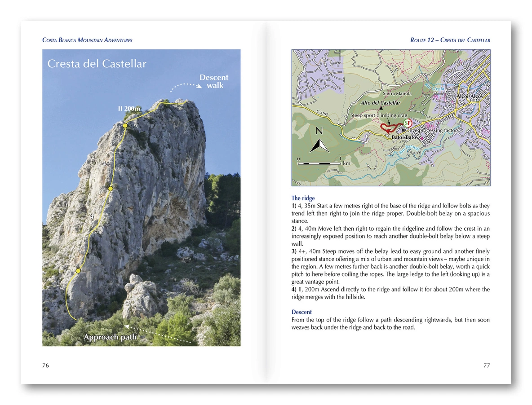Screen dimensions: 532x405
Task: Click the black square by Olive processing factory
Action: coord(403,130)
